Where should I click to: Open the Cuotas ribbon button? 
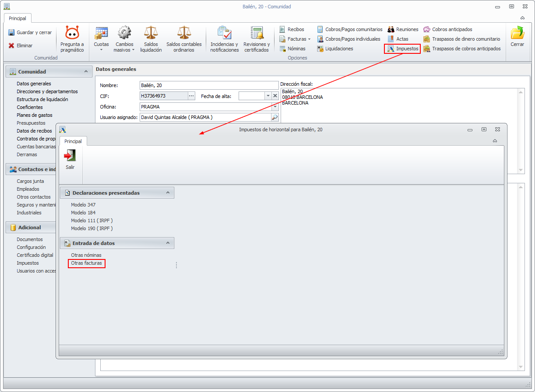(102, 39)
